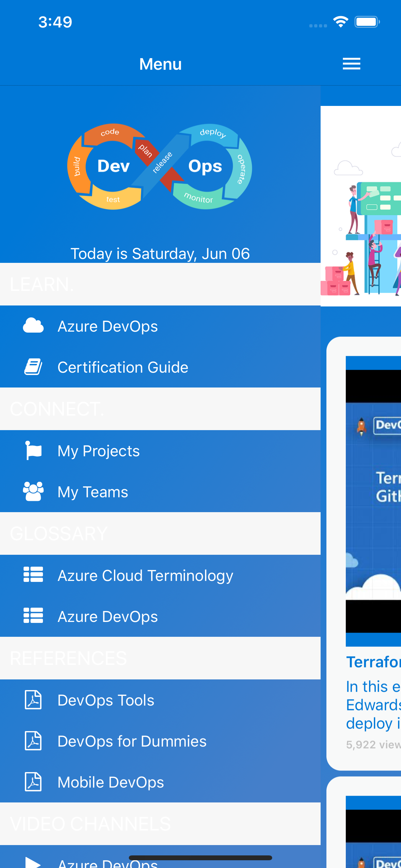Tap the Terraform video thumbnail
401x868 pixels.
373,501
